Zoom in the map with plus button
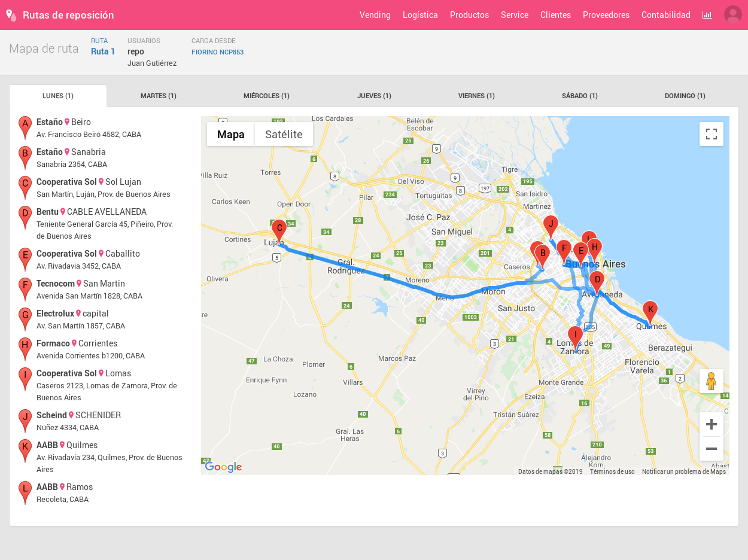This screenshot has width=748, height=560. coord(711,424)
